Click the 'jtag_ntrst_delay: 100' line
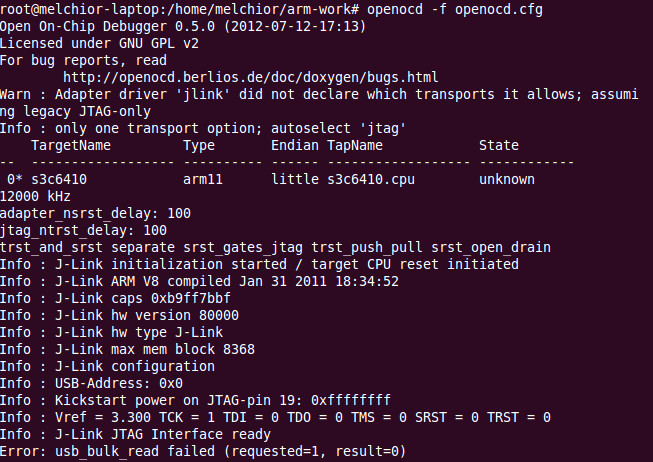The height and width of the screenshot is (462, 653). tap(83, 230)
